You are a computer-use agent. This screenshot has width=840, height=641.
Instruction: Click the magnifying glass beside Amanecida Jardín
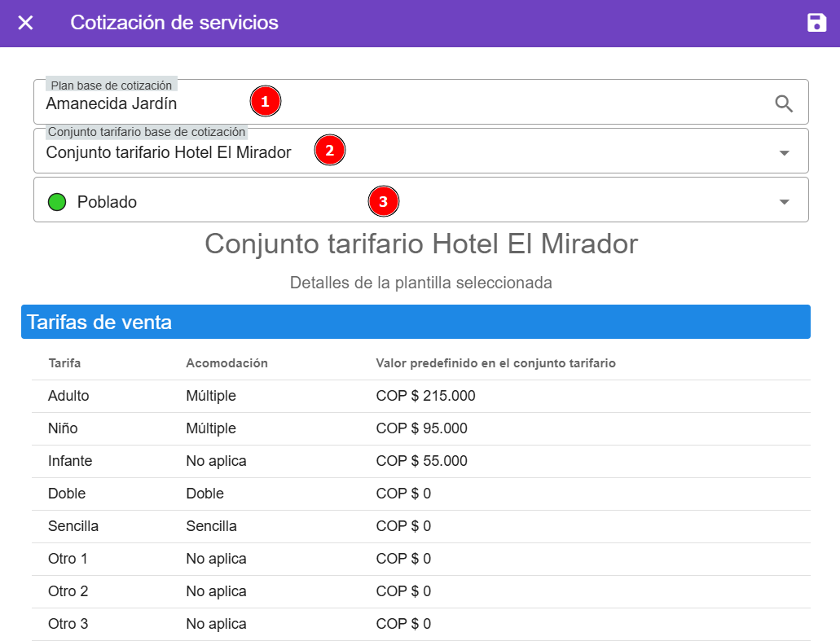[784, 103]
